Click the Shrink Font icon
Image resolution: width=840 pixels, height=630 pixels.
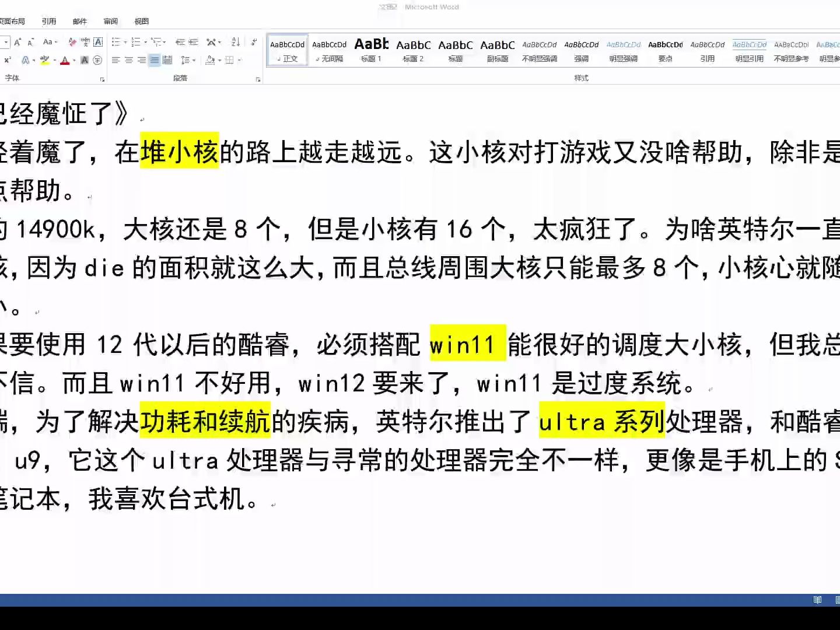pyautogui.click(x=30, y=42)
